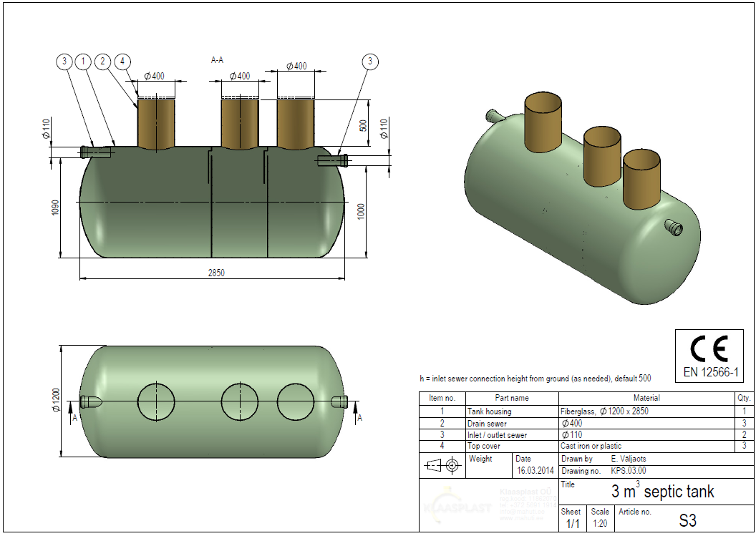
Task: Click the scale value 1:20
Action: point(600,523)
